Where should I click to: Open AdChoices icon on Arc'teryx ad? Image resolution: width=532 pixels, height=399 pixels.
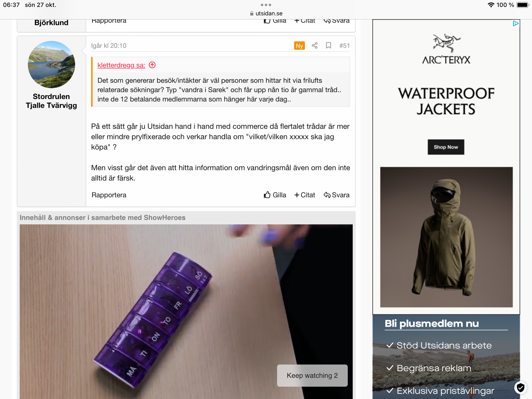point(516,24)
